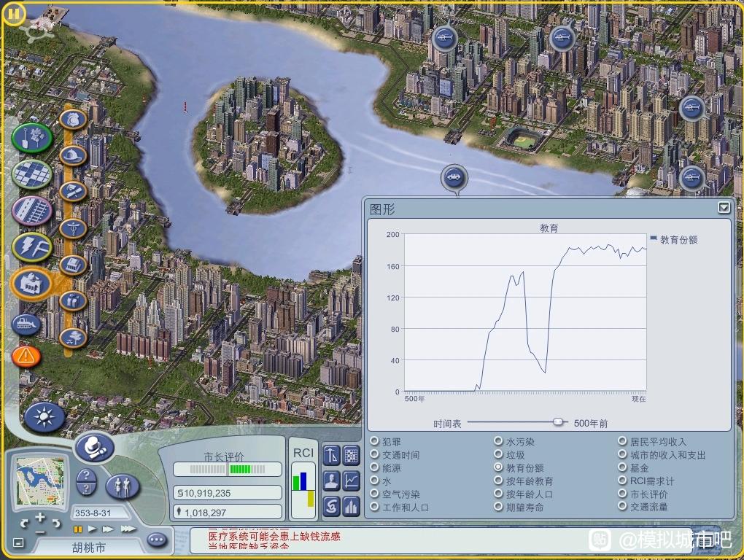This screenshot has height=560, width=744.
Task: Select the police badge building option
Action: (x=73, y=119)
